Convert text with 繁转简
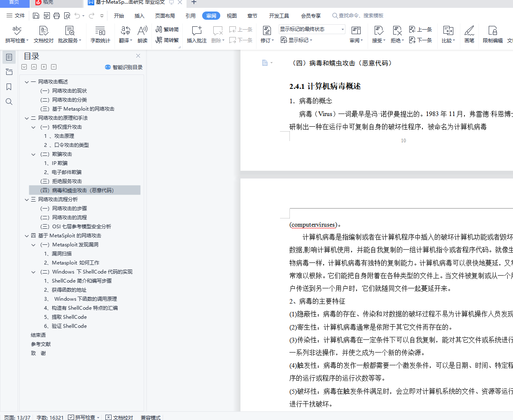This screenshot has width=513, height=420. coord(167,29)
